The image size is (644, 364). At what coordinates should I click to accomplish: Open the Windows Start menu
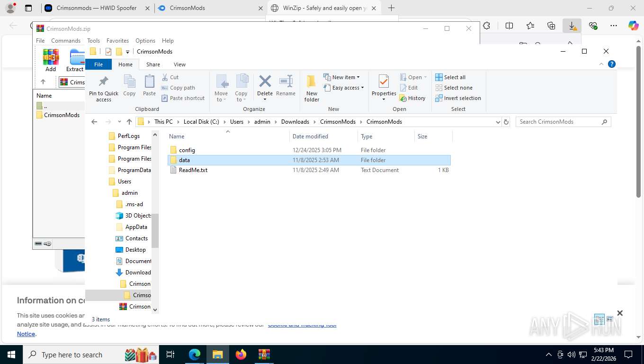click(x=10, y=355)
